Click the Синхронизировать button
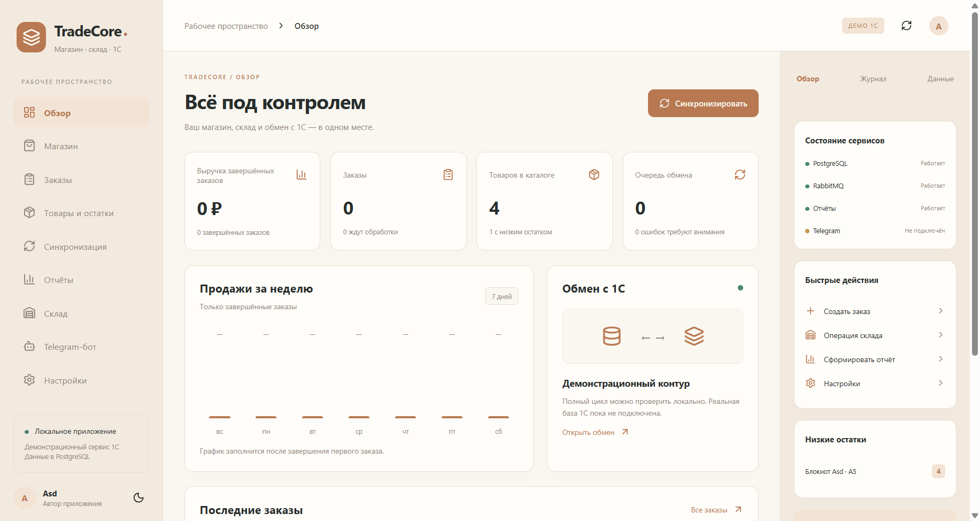This screenshot has height=521, width=980. 703,103
